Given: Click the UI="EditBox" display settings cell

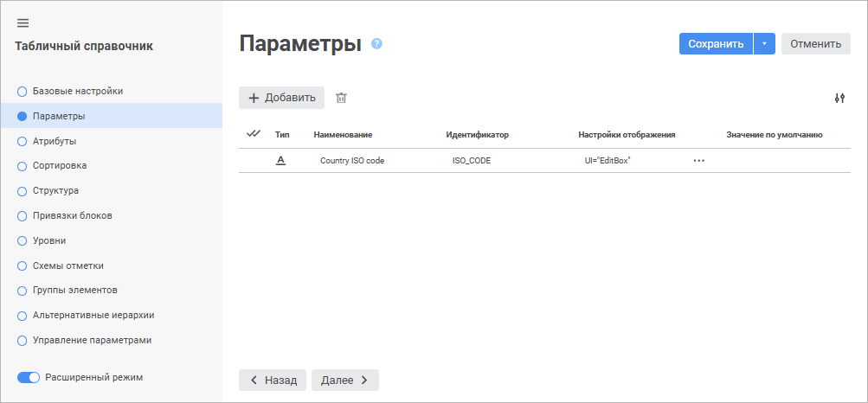Looking at the screenshot, I should [x=608, y=161].
